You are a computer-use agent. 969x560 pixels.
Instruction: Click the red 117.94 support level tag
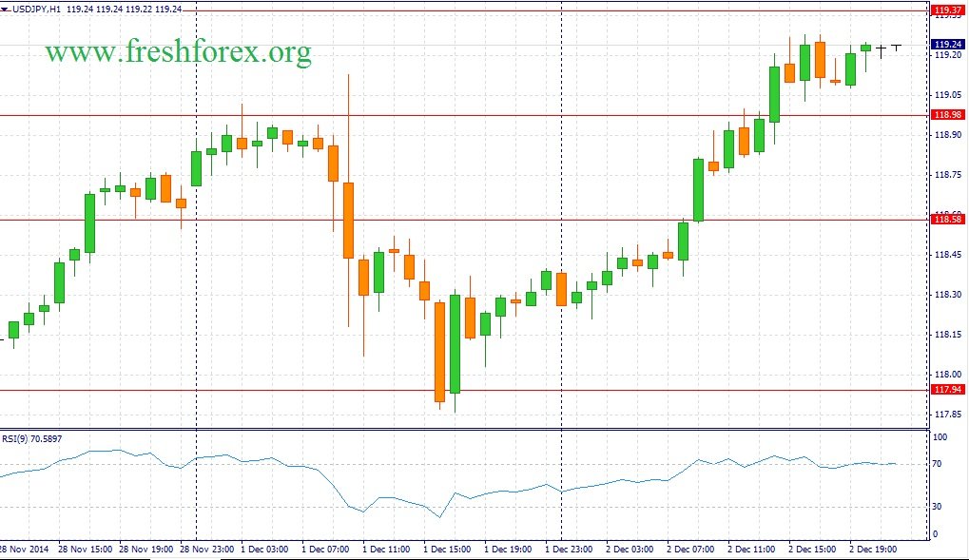947,390
